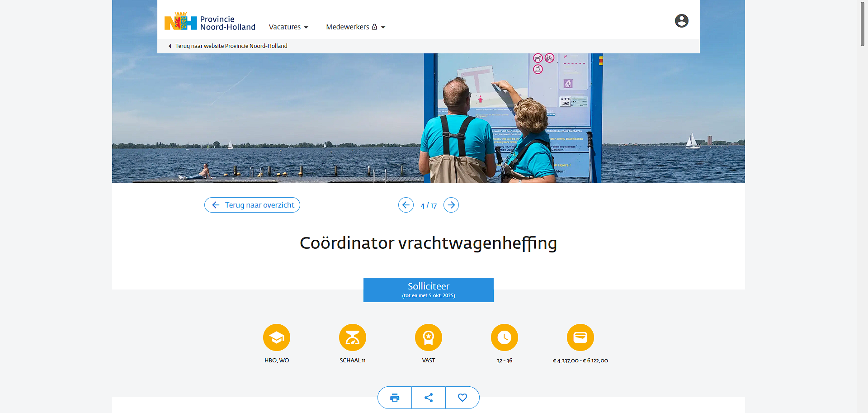This screenshot has height=413, width=868.
Task: Click the Coördinator vrachtwagenheffing job title
Action: pyautogui.click(x=428, y=243)
